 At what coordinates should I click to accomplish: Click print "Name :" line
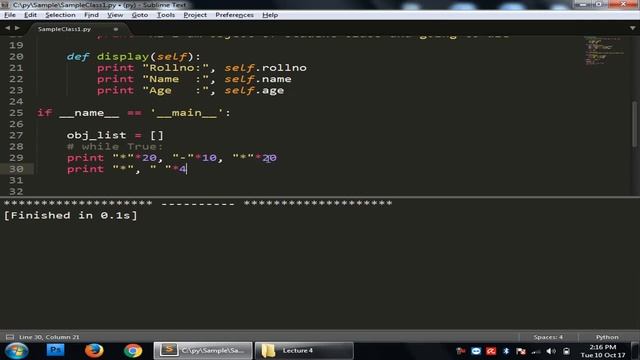[194, 79]
